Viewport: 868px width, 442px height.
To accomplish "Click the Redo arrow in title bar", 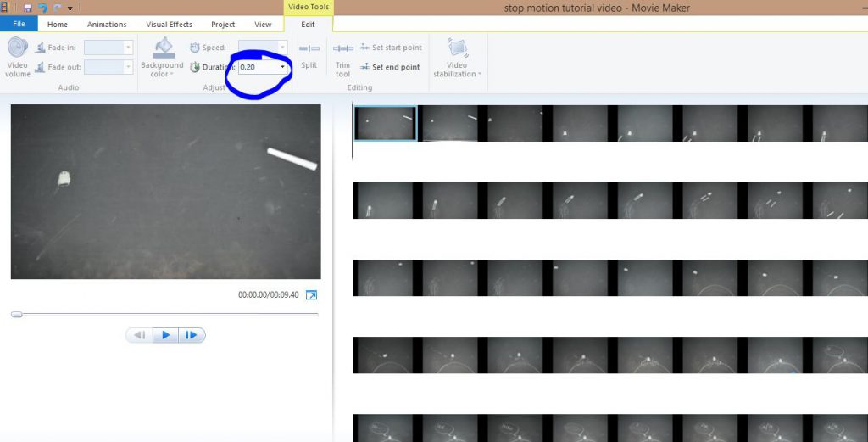I will tap(57, 8).
